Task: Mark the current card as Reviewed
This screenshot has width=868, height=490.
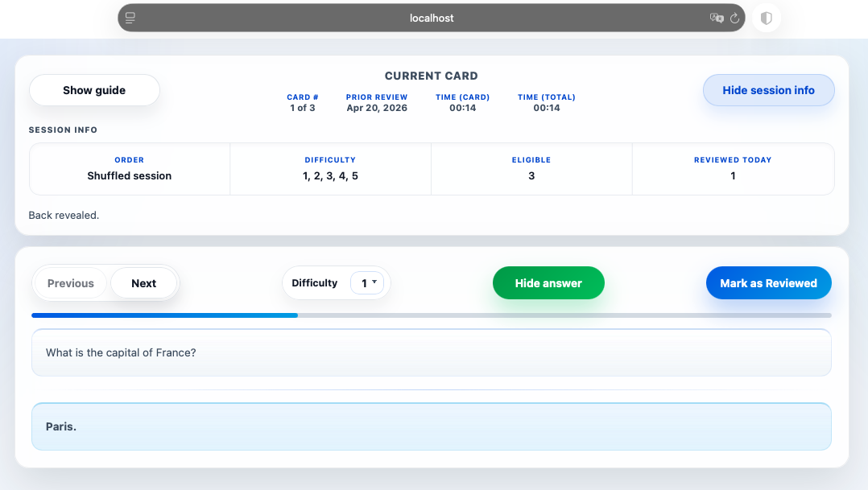Action: pos(768,283)
